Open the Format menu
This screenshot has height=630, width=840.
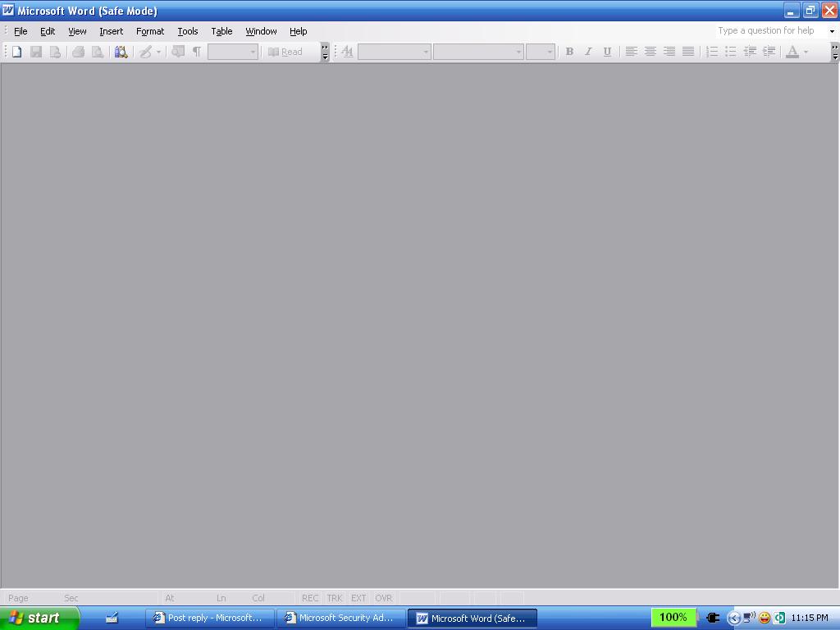click(150, 31)
